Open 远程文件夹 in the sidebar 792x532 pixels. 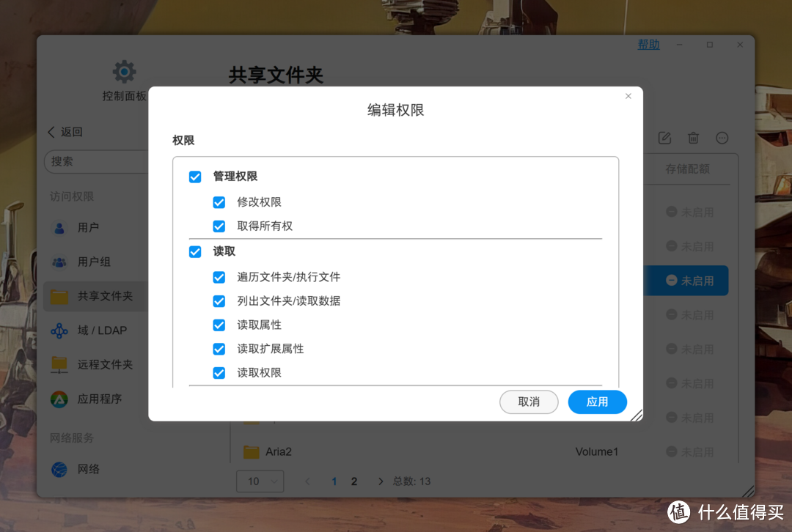(96, 364)
